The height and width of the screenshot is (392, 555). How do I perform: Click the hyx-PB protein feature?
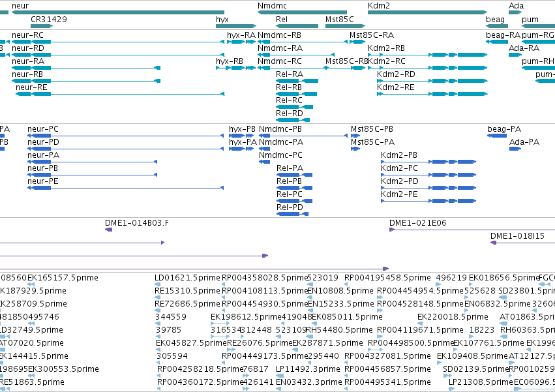pyautogui.click(x=241, y=136)
